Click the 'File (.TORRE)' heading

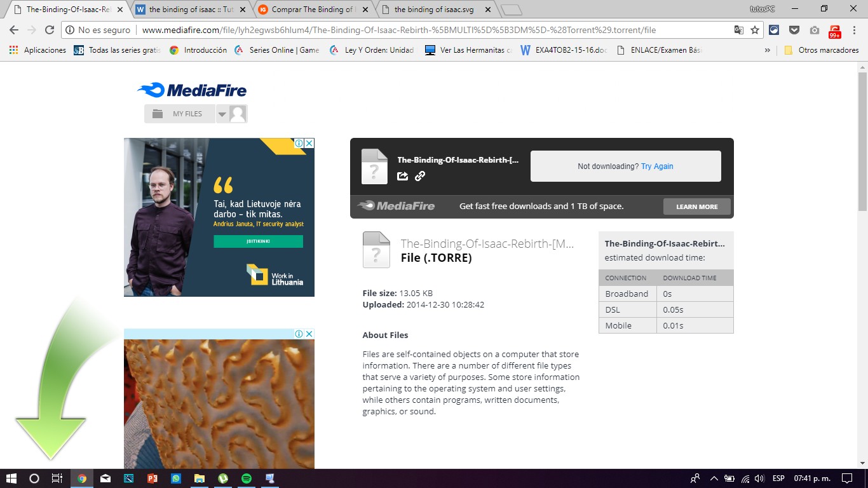tap(437, 258)
